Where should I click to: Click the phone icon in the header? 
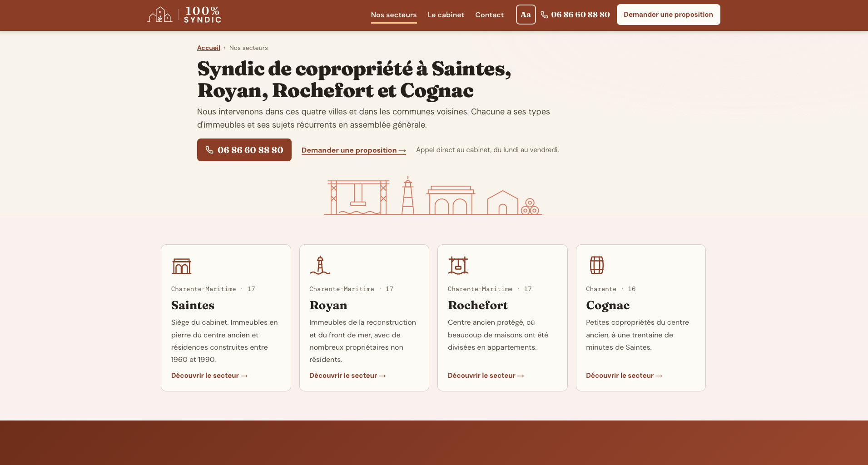point(544,15)
